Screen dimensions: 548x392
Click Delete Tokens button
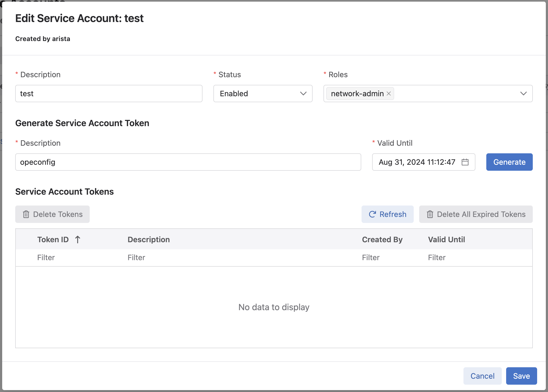52,214
